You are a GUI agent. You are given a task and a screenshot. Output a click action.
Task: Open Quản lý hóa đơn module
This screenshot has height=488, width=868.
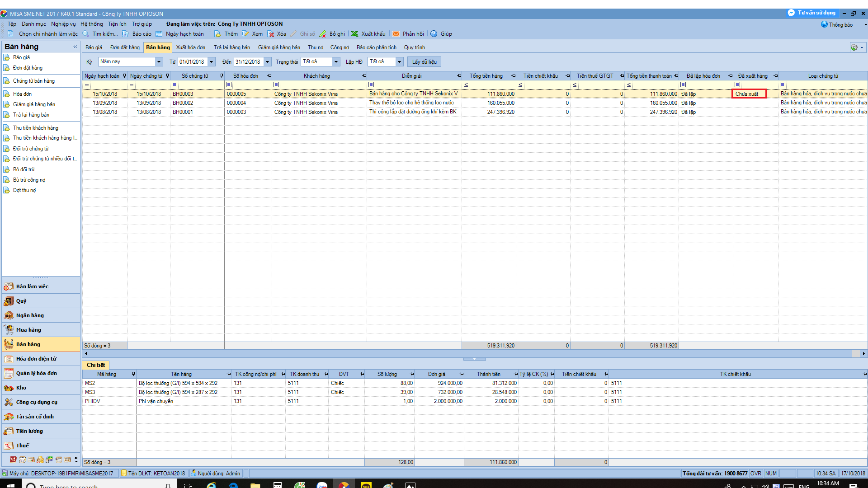[41, 373]
